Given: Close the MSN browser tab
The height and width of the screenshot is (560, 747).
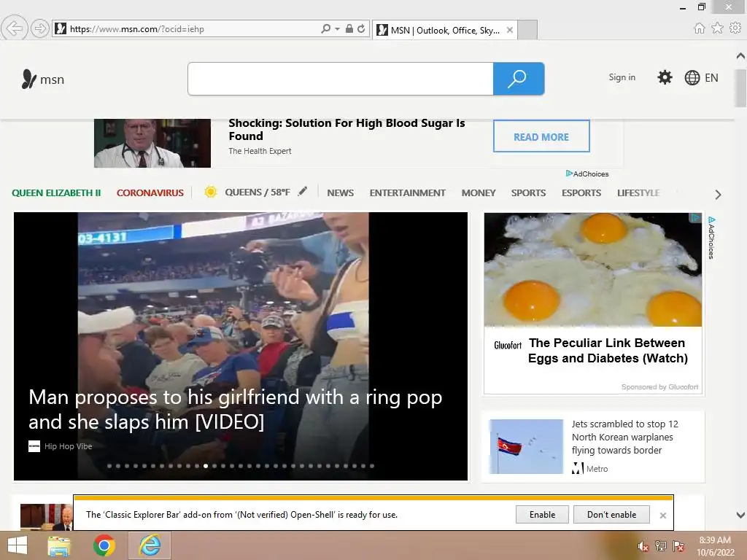Looking at the screenshot, I should pos(510,30).
